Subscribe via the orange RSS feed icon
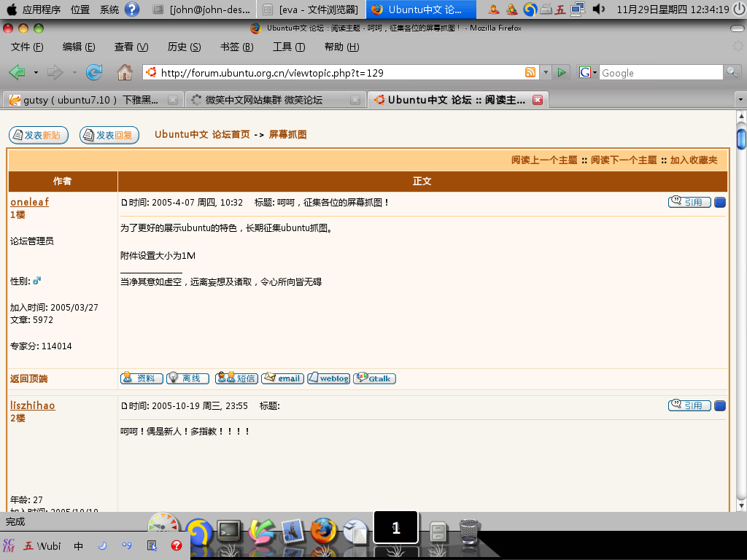Screen dimensions: 747x560 (x=530, y=72)
